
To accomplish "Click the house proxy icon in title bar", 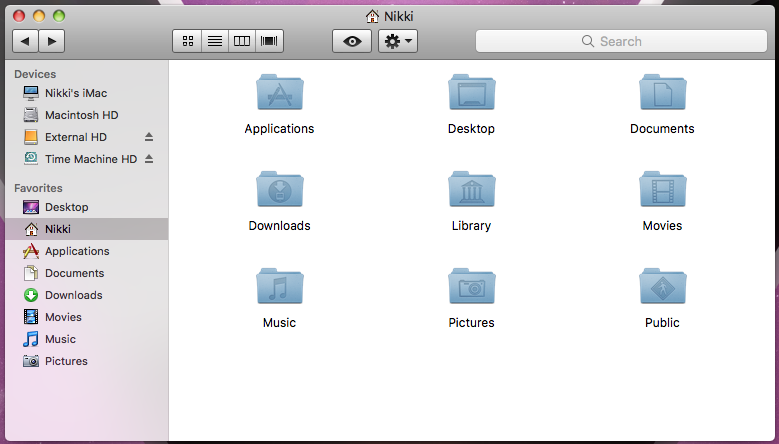I will [x=372, y=16].
